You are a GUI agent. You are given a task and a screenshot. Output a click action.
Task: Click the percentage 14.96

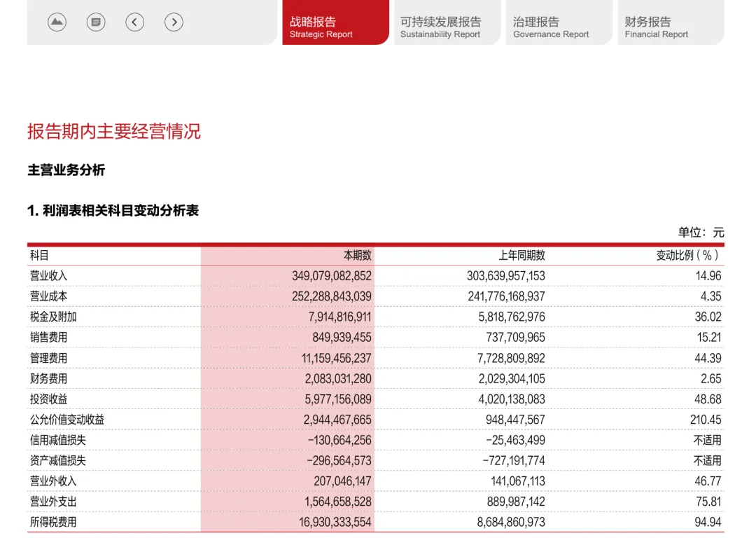tap(708, 276)
